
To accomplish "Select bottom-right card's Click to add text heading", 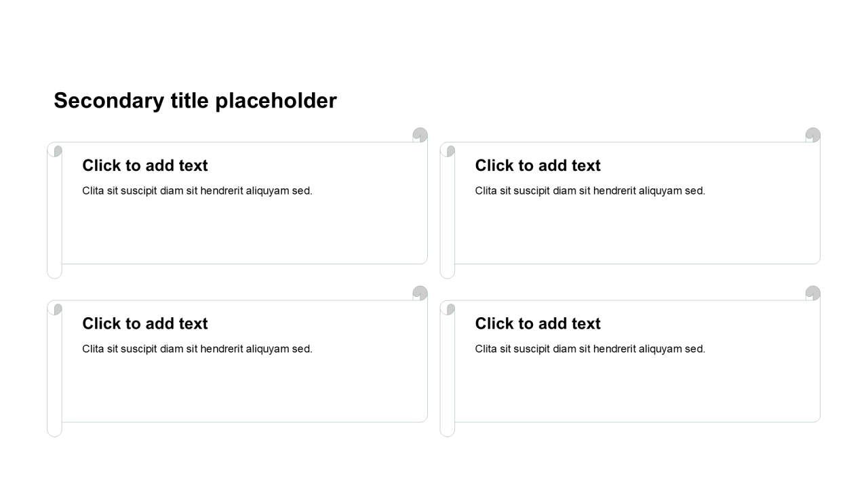I will pyautogui.click(x=538, y=324).
